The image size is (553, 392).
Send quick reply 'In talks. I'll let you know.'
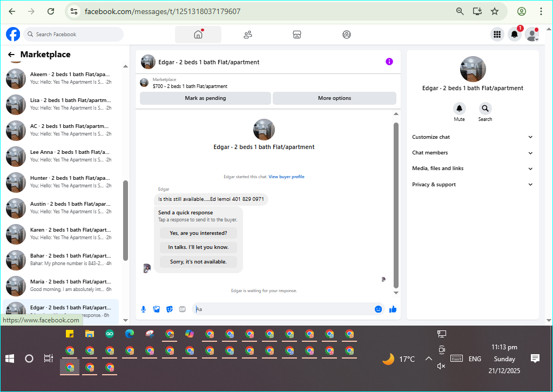coord(198,247)
